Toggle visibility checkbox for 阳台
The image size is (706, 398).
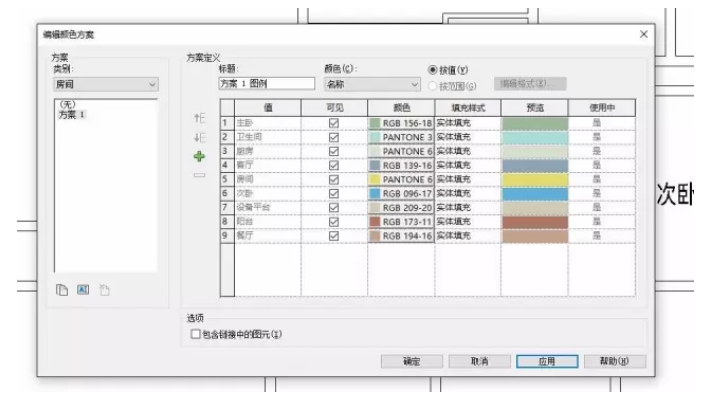pos(334,222)
